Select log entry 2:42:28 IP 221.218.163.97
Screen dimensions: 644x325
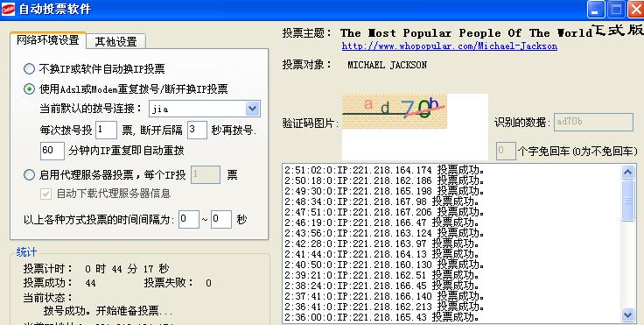pos(382,244)
